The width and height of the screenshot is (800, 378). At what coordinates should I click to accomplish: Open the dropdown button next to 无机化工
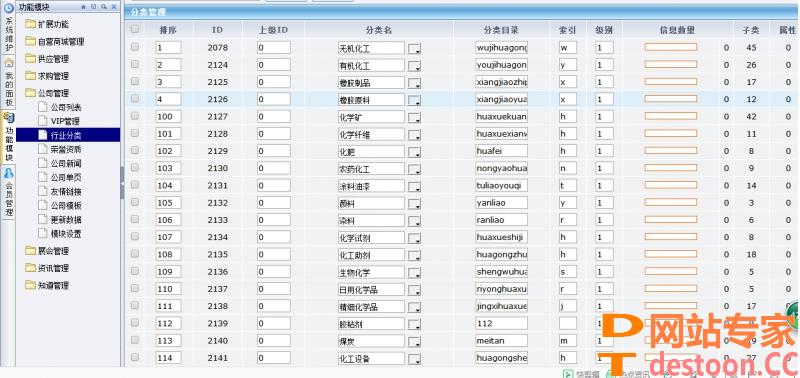coord(415,49)
